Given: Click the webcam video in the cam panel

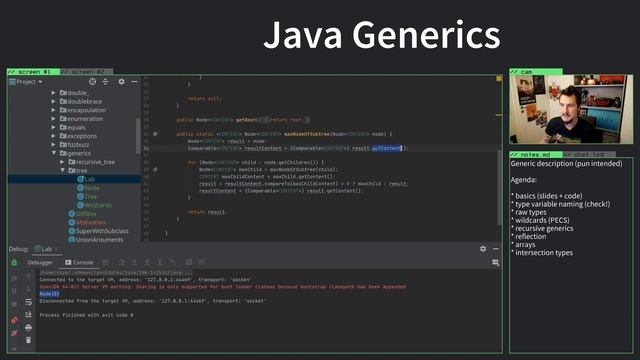Looking at the screenshot, I should 571,109.
